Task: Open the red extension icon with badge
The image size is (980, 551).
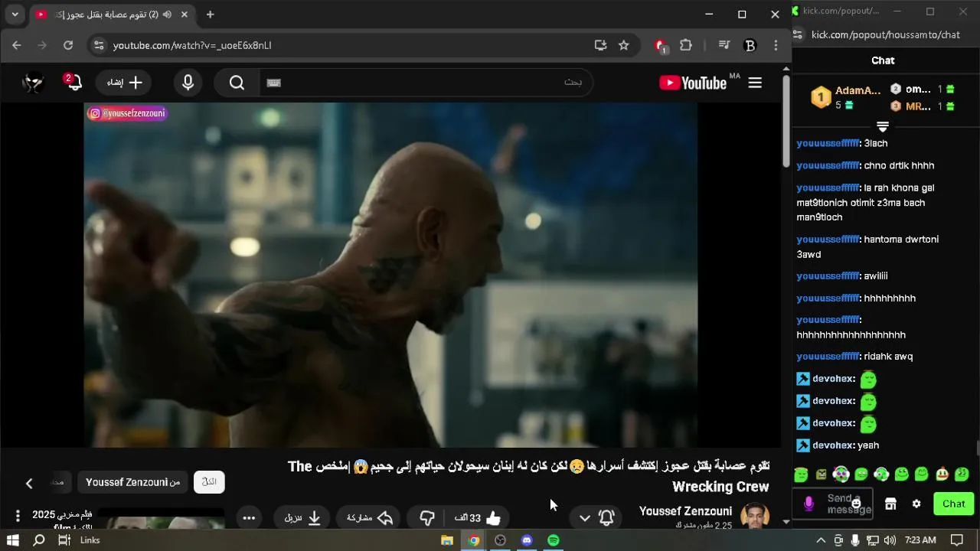Action: click(x=661, y=46)
